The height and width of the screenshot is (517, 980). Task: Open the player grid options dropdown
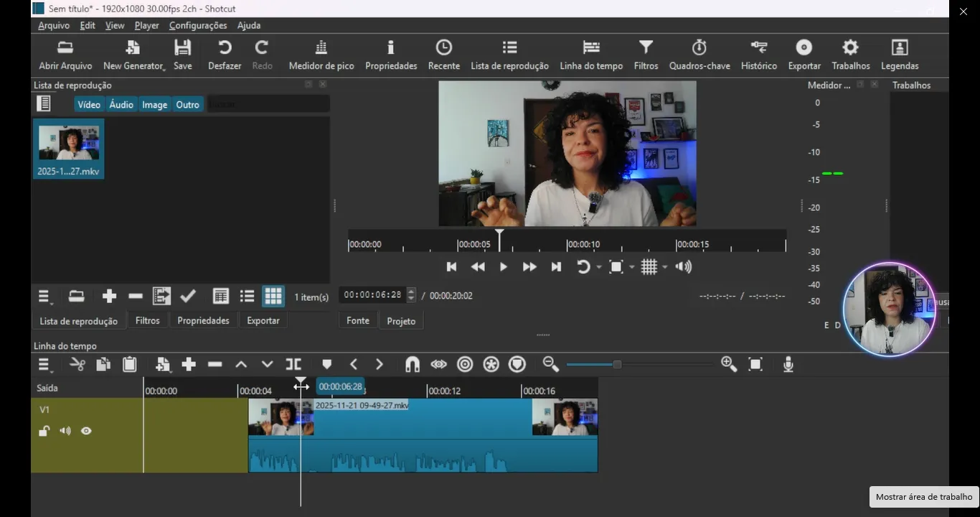[665, 267]
